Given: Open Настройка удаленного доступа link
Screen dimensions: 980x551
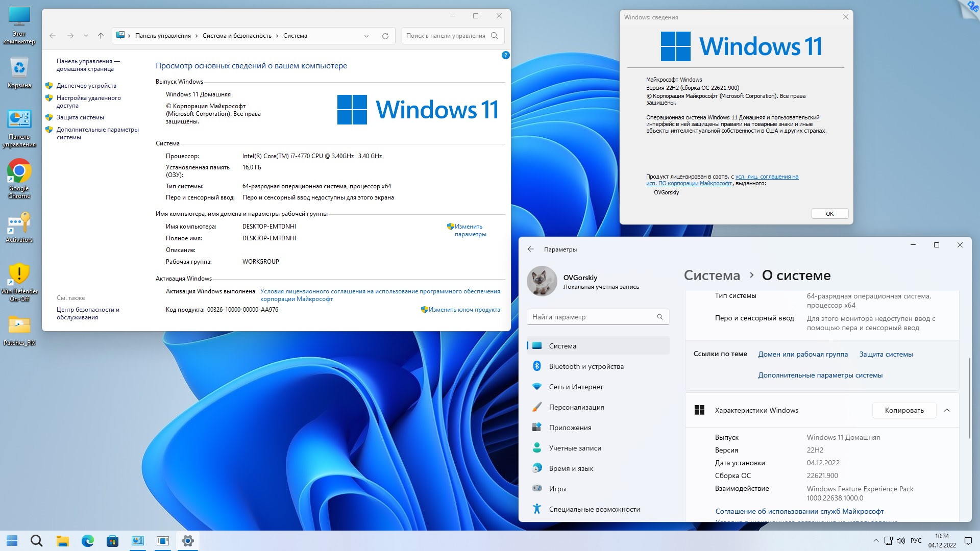Looking at the screenshot, I should coord(89,102).
